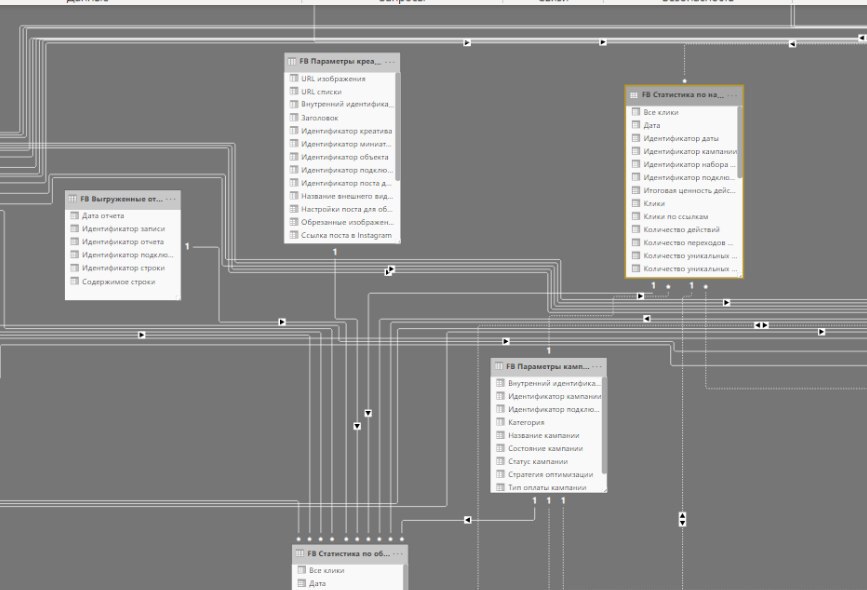Select FB Статистика по об table header
The height and width of the screenshot is (590, 867).
[350, 554]
